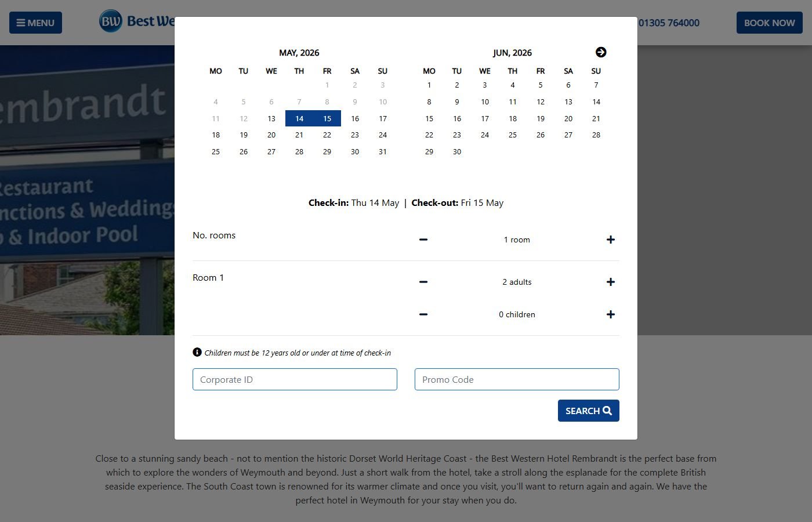Click the MAY, 2026 month heading
Screen dimensions: 812x522
[x=299, y=53]
